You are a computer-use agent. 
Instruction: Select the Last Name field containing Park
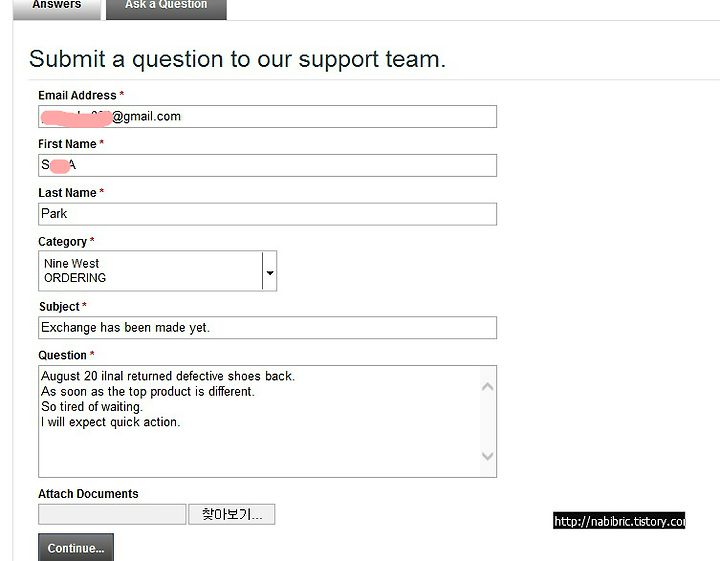pos(267,214)
